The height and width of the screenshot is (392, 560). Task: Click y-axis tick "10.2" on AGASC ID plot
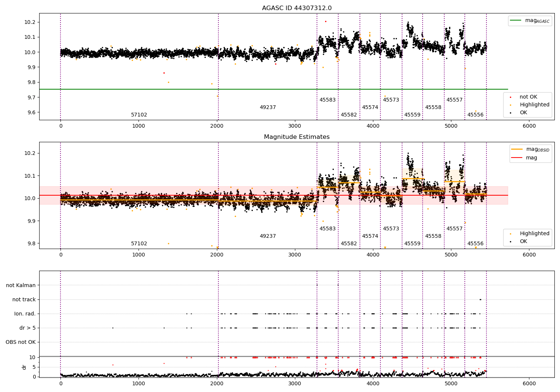[30, 22]
